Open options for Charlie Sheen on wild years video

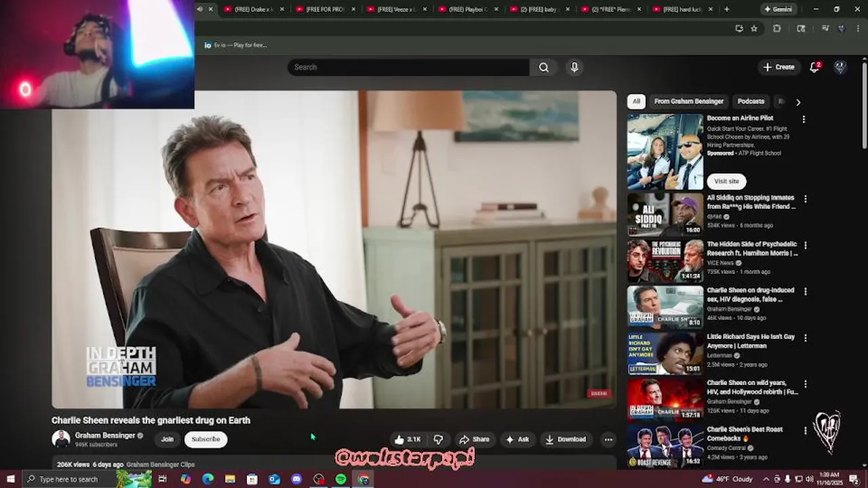coord(806,384)
